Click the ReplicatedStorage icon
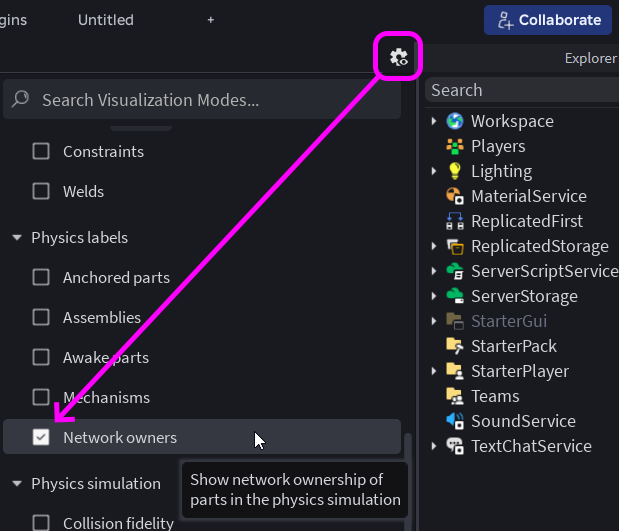Image resolution: width=619 pixels, height=531 pixels. 455,246
